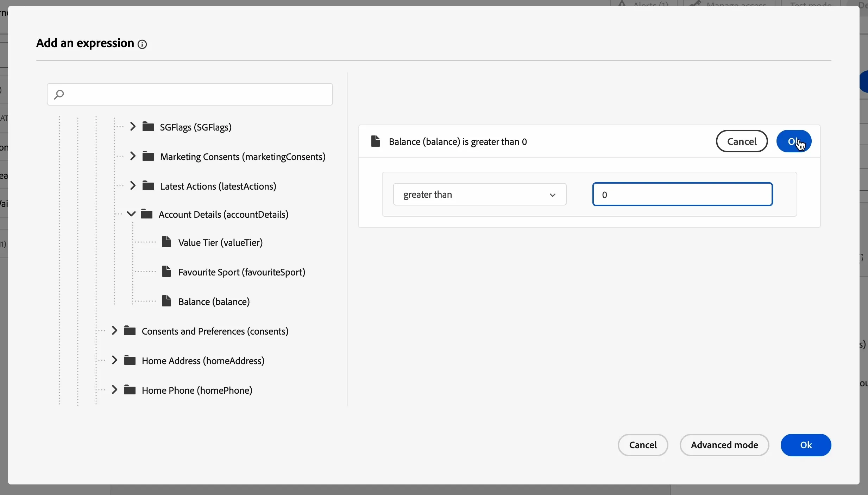Click Home Address (homeAddress) label
This screenshot has width=868, height=495.
coord(203,361)
